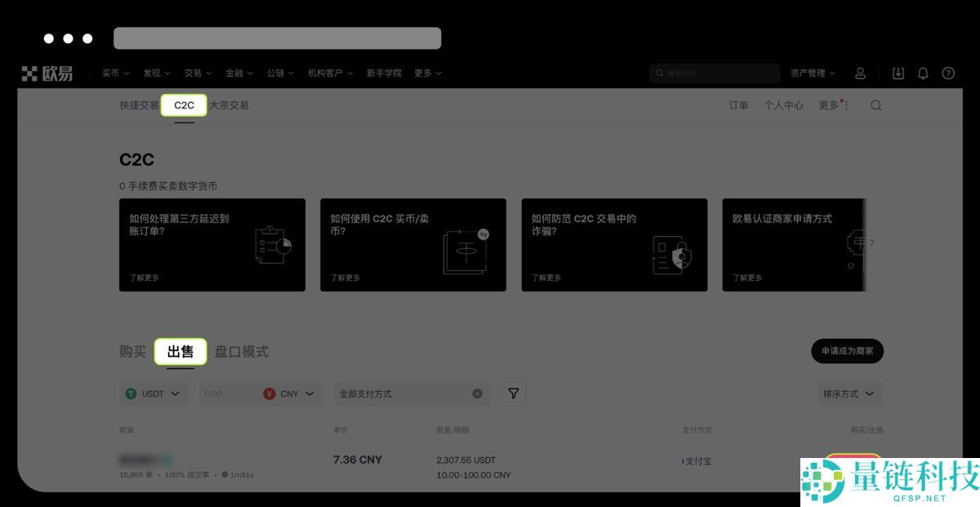Open the 如何处理第三方延迟到账订单 card
This screenshot has height=507, width=980.
coord(212,245)
